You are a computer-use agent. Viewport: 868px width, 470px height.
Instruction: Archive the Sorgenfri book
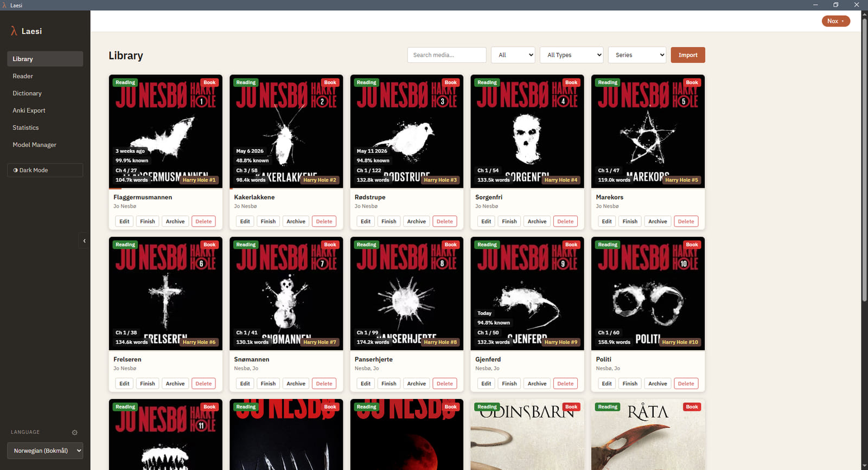(x=537, y=221)
